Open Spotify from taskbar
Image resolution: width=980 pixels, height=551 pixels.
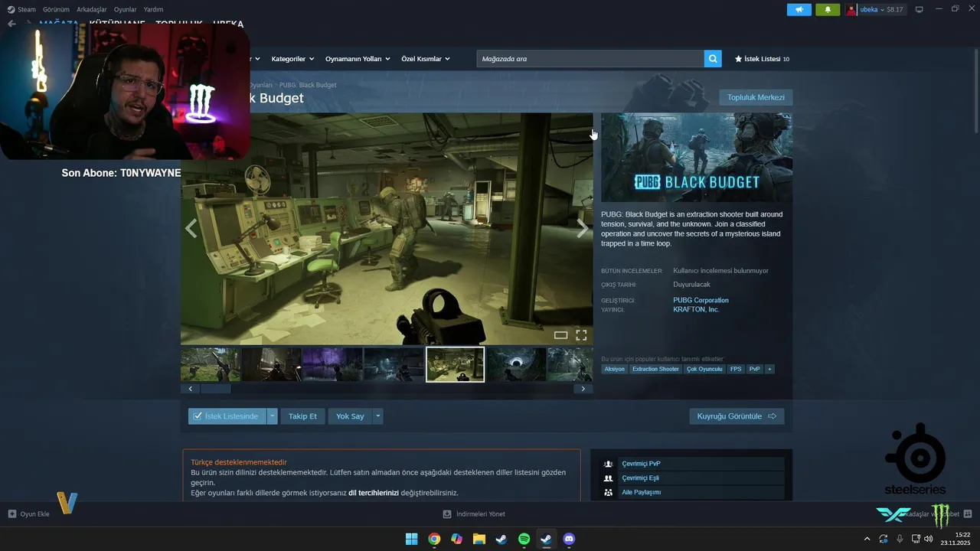point(524,539)
